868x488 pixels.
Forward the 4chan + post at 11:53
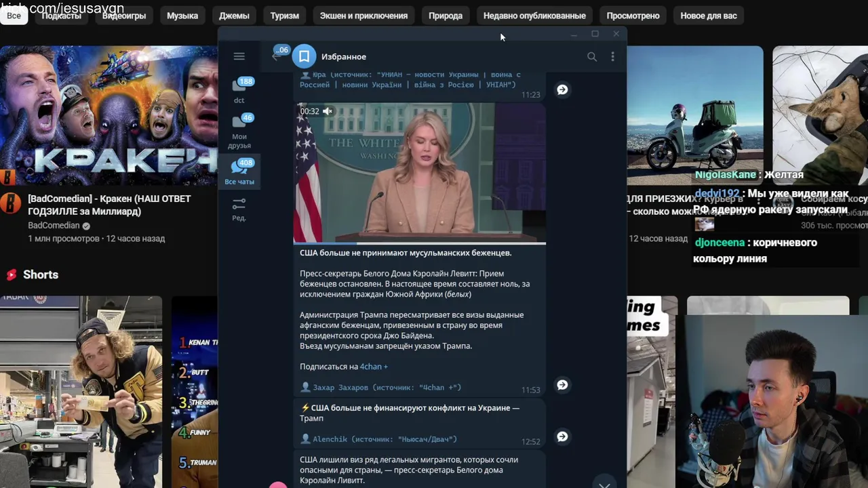coord(562,385)
